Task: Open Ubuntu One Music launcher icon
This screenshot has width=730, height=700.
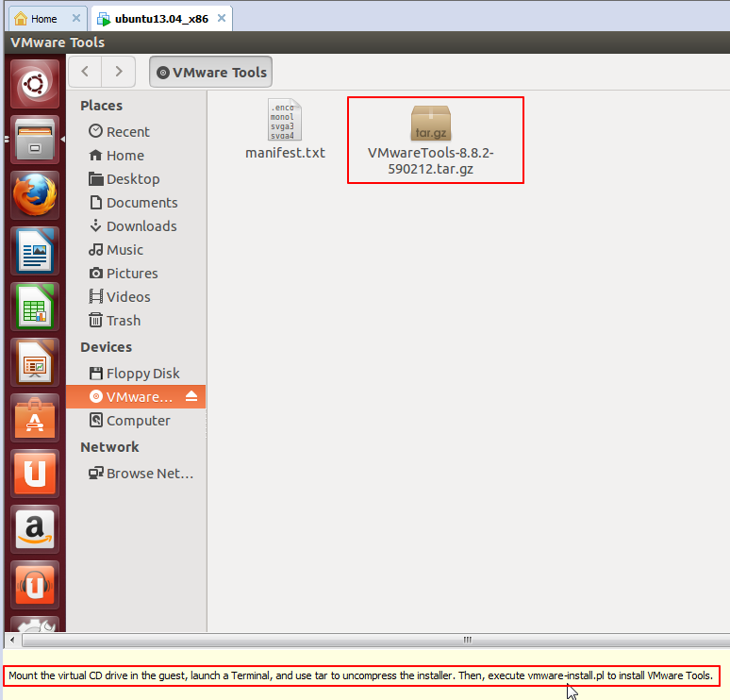Action: tap(35, 585)
